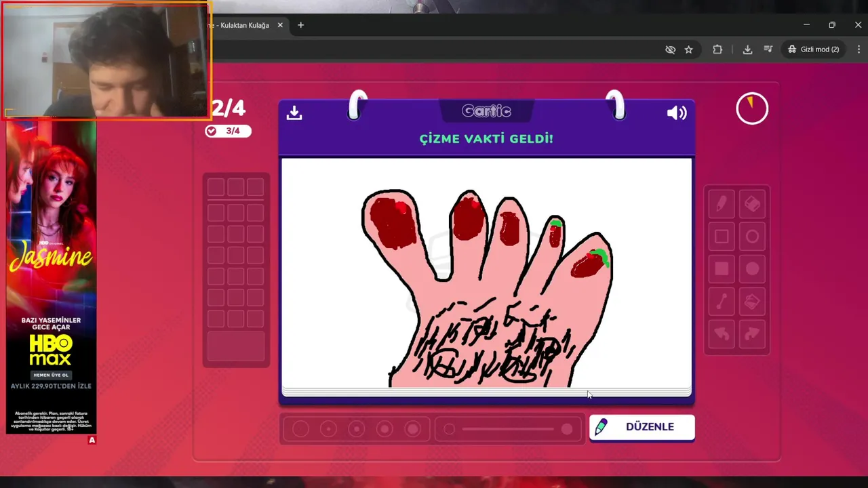
Task: Select the smallest brush size
Action: coord(300,429)
